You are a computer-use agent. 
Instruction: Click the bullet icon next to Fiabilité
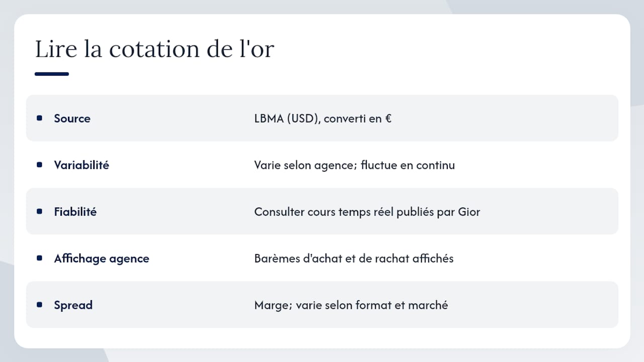pyautogui.click(x=40, y=212)
